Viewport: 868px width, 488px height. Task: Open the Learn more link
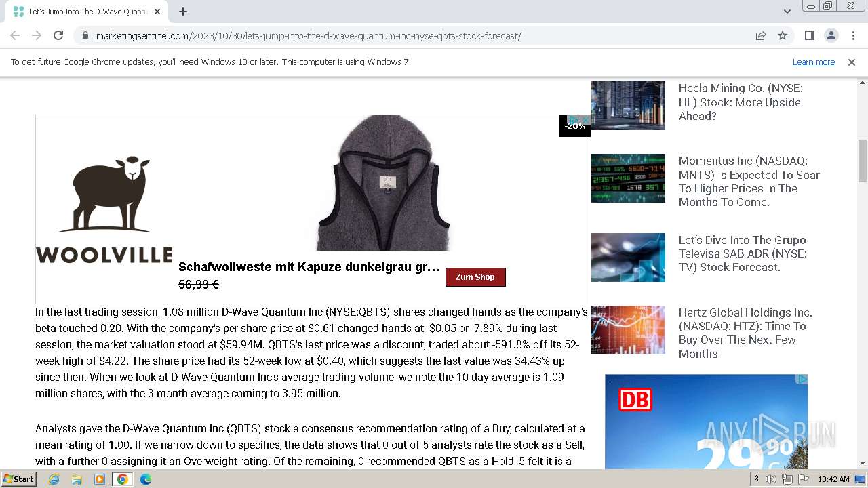point(814,62)
